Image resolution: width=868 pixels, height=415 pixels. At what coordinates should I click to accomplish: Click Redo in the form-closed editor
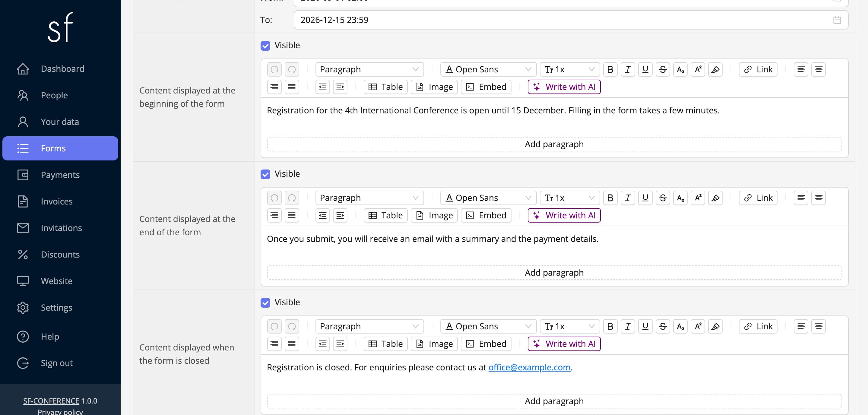pos(292,326)
